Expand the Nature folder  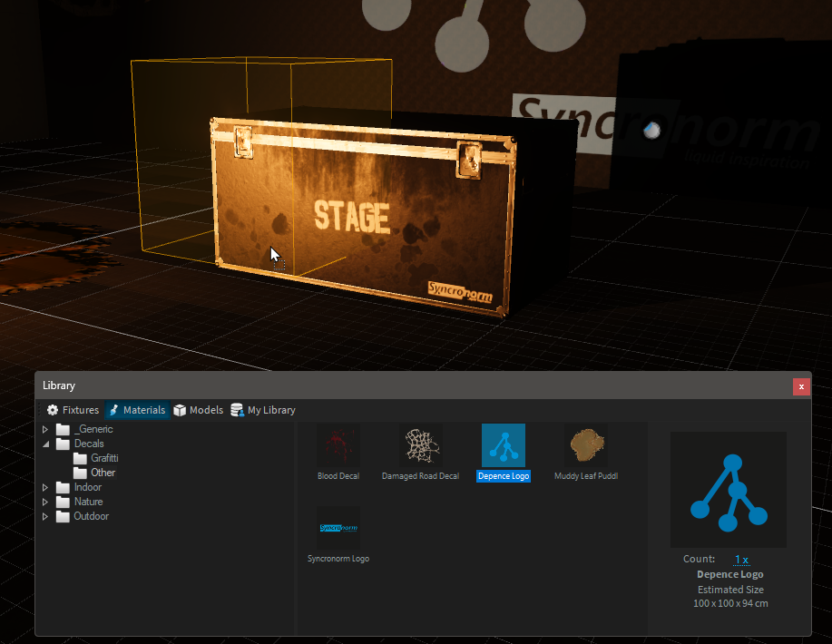click(x=45, y=502)
